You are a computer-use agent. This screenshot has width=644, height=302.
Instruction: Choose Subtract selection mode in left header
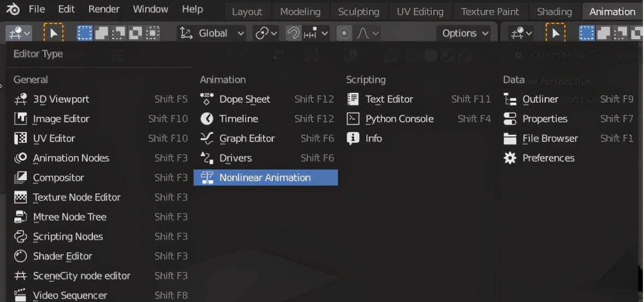click(x=118, y=33)
